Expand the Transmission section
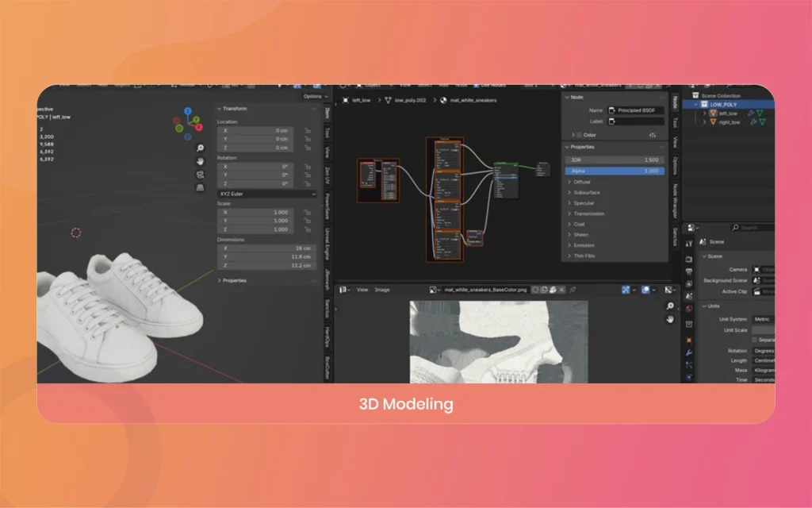812x508 pixels. (x=586, y=214)
